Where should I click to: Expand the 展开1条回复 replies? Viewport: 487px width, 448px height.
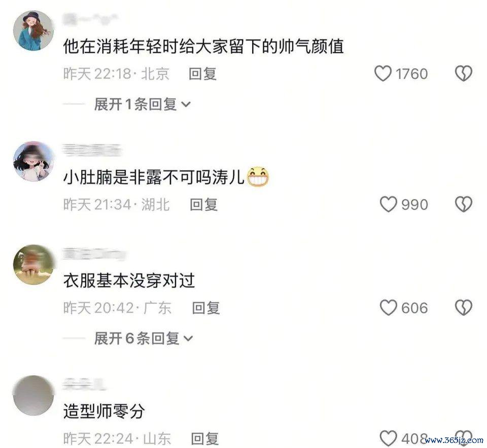pyautogui.click(x=142, y=104)
